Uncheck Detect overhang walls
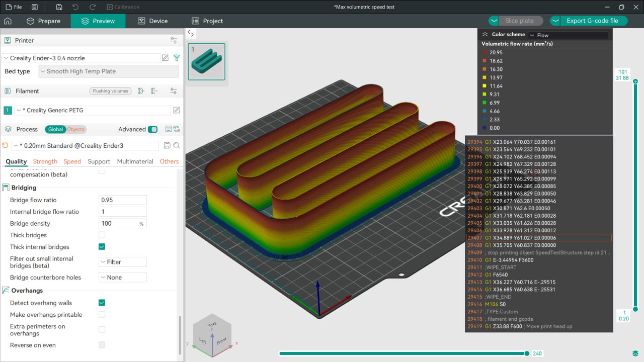This screenshot has width=644, height=362. pyautogui.click(x=102, y=303)
